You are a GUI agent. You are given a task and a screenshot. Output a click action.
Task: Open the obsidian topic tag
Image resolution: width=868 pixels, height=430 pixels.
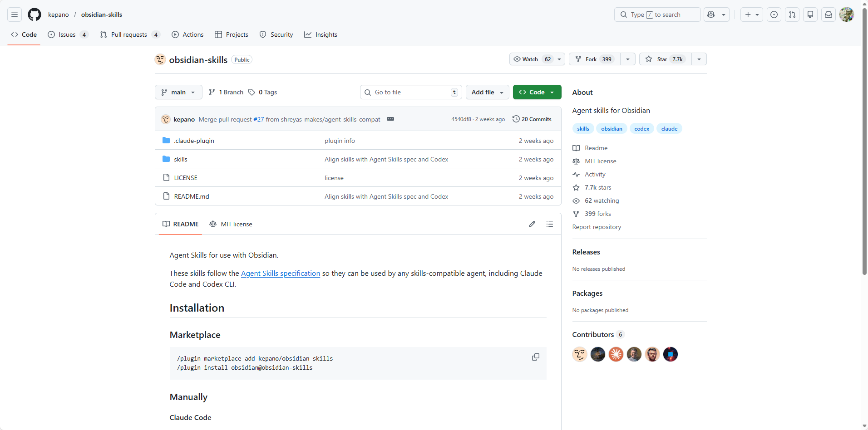point(612,128)
